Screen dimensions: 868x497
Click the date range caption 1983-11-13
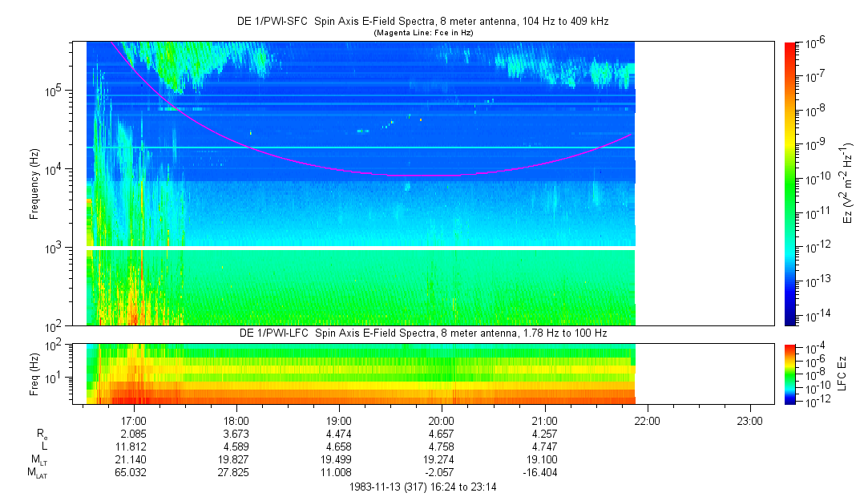pos(423,487)
